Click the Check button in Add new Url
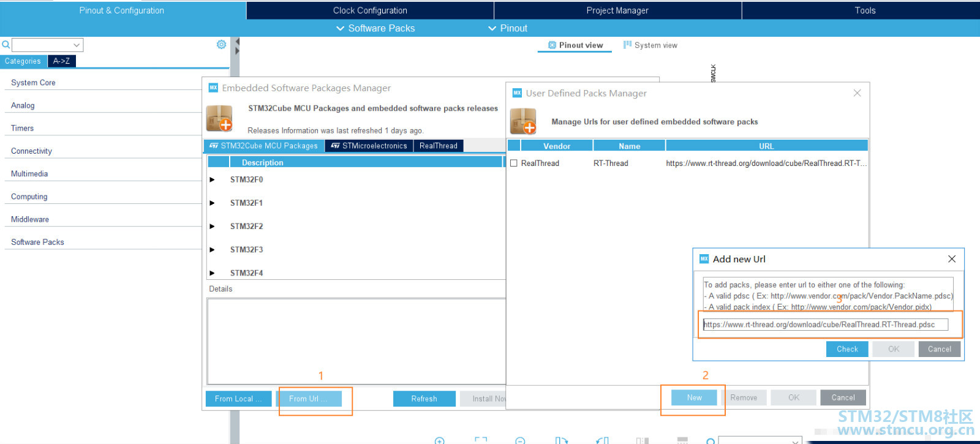This screenshot has height=444, width=980. click(x=847, y=349)
